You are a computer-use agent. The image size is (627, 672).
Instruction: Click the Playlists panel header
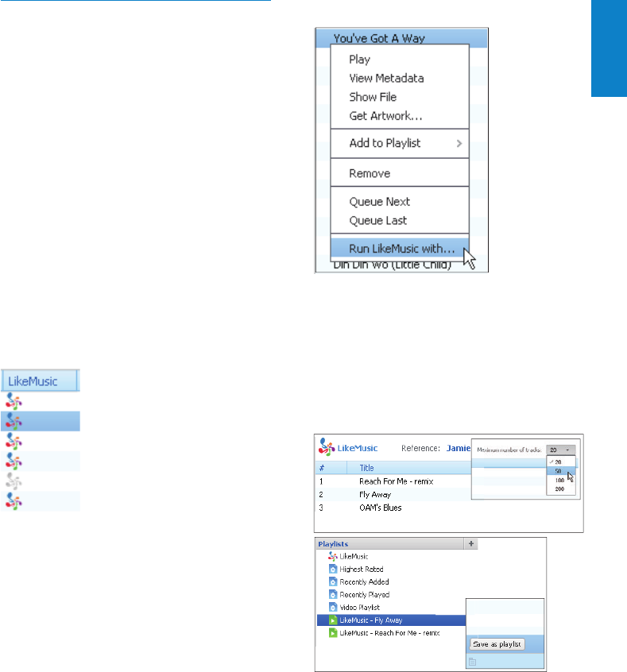[x=390, y=544]
